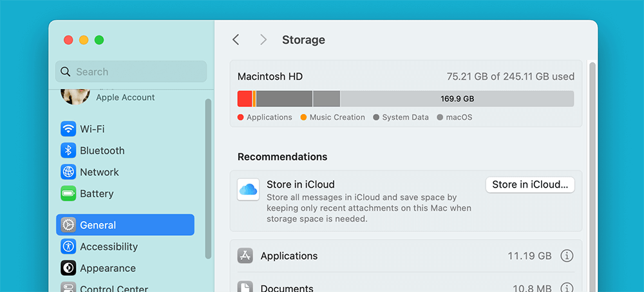The height and width of the screenshot is (292, 644).
Task: Click the Appearance icon in sidebar
Action: [68, 268]
